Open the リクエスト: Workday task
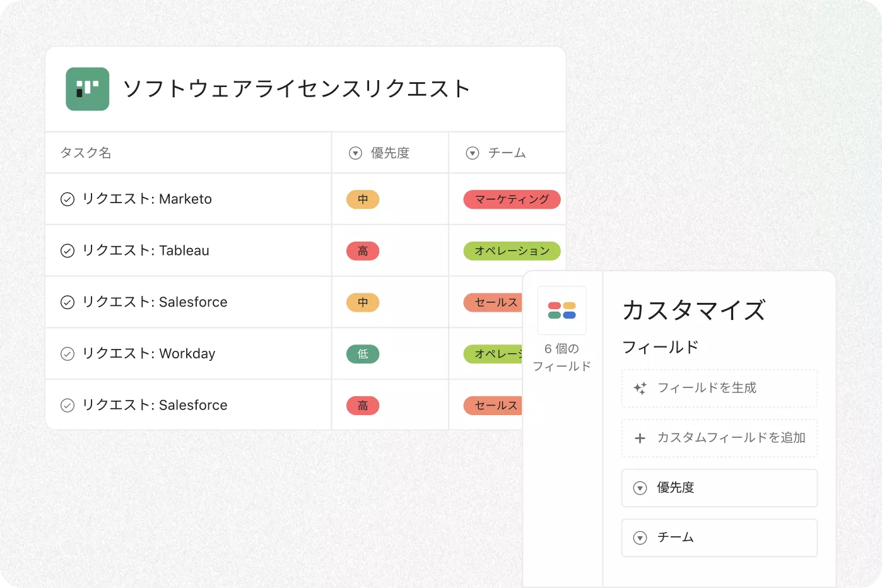The height and width of the screenshot is (588, 882). coord(149,354)
